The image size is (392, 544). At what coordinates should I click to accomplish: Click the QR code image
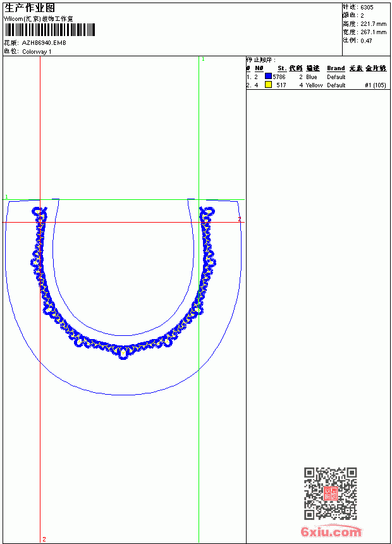[x=330, y=493]
